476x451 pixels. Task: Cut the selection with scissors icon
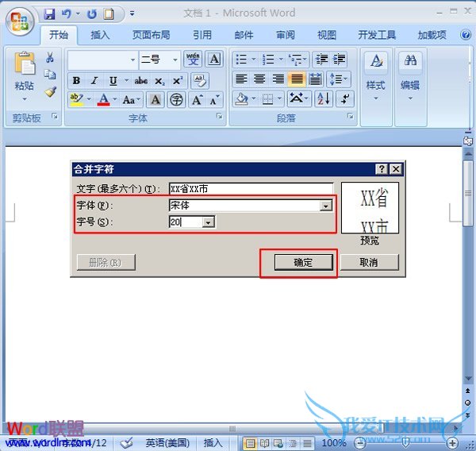50,57
